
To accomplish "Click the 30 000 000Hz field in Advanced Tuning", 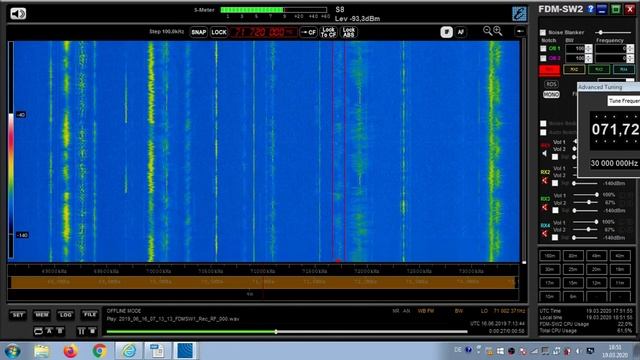I will (614, 163).
